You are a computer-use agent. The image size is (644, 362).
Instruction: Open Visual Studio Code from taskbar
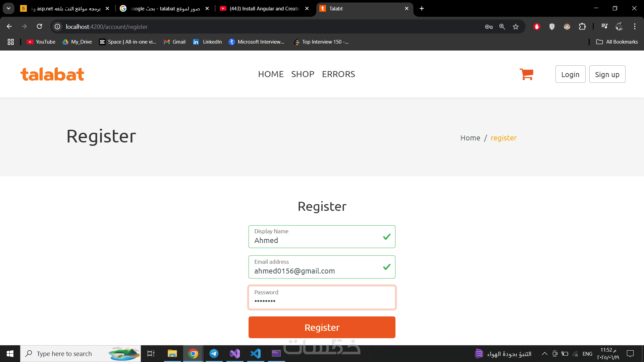[256, 354]
